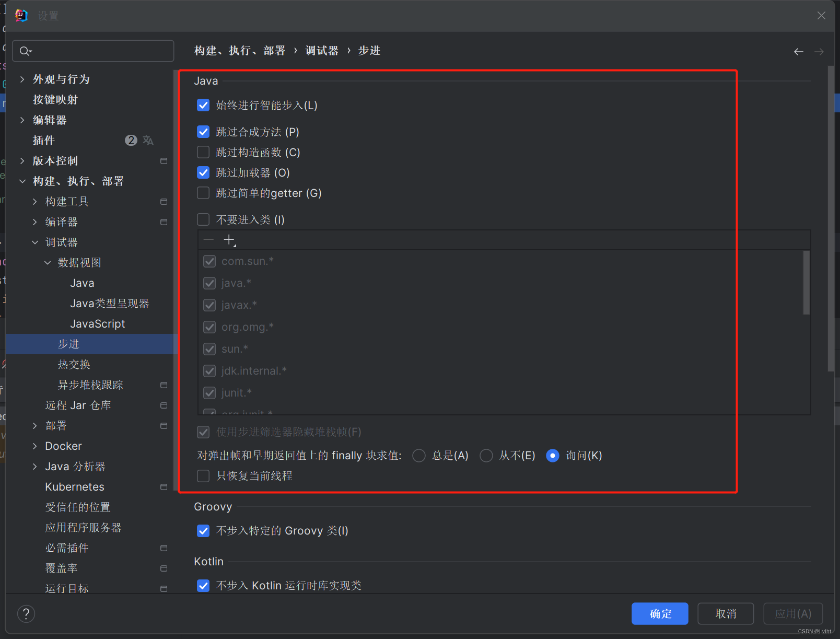The width and height of the screenshot is (840, 639).
Task: Check 只恢复当前线程 option
Action: pos(203,476)
